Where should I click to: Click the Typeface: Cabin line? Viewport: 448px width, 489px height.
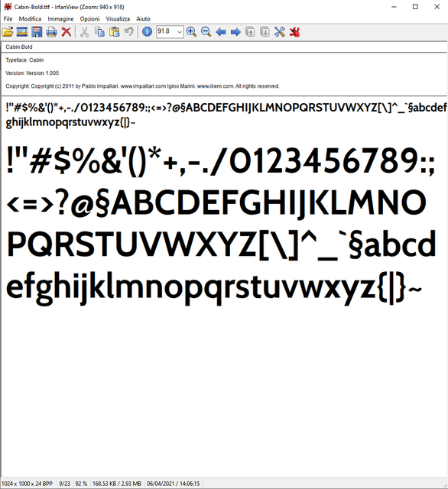coord(24,60)
